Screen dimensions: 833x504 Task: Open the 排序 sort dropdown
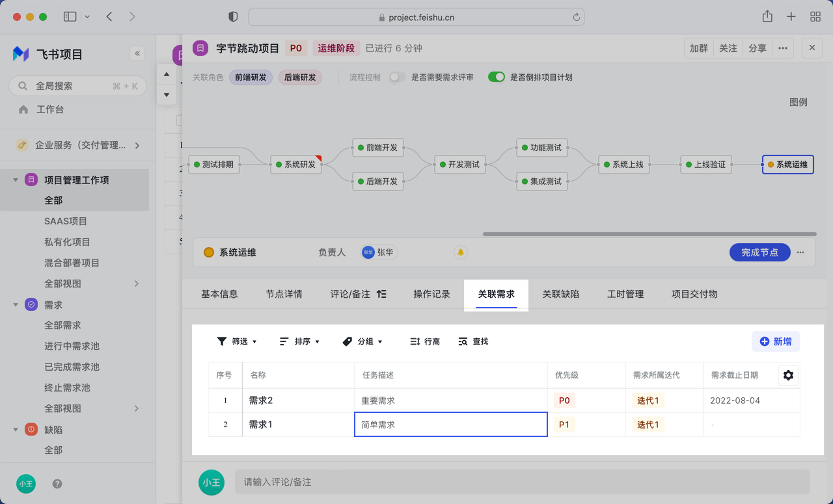pyautogui.click(x=299, y=341)
